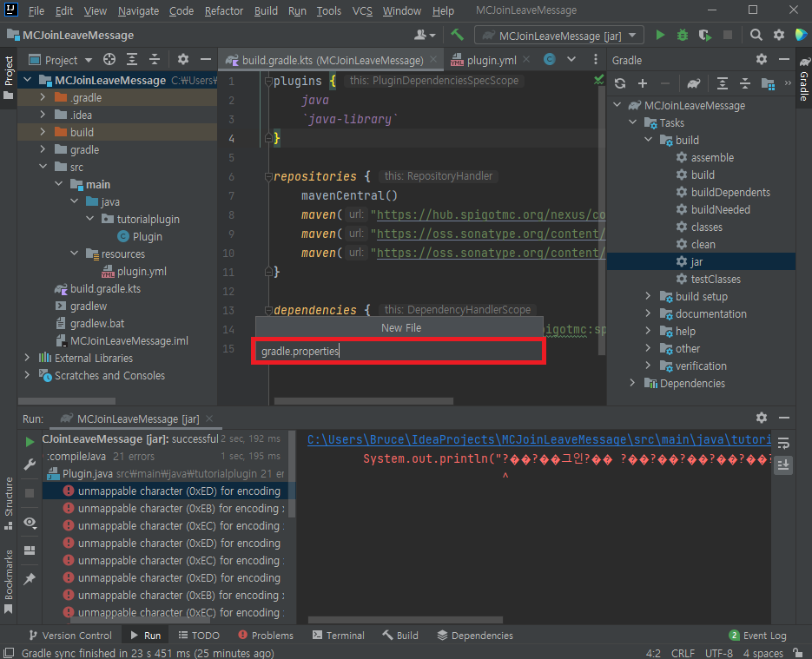Open Project view selector dropdown
Image resolution: width=812 pixels, height=659 pixels.
(61, 60)
